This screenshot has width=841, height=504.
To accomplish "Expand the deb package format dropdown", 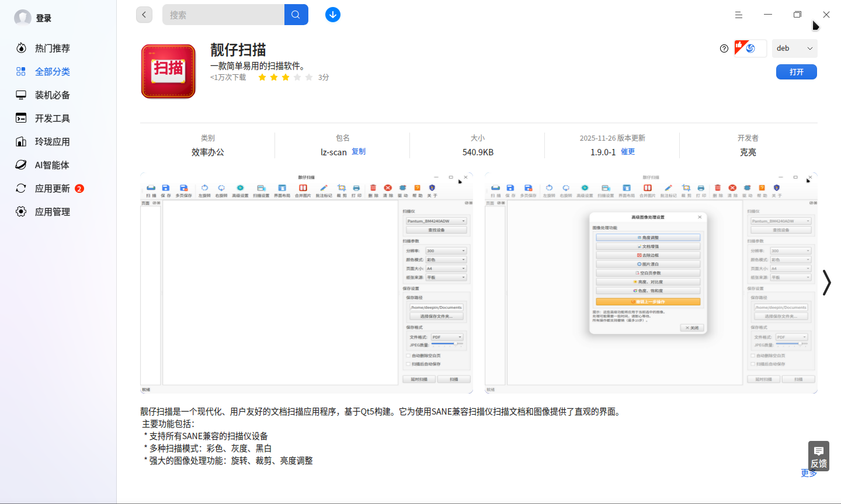I will [794, 48].
